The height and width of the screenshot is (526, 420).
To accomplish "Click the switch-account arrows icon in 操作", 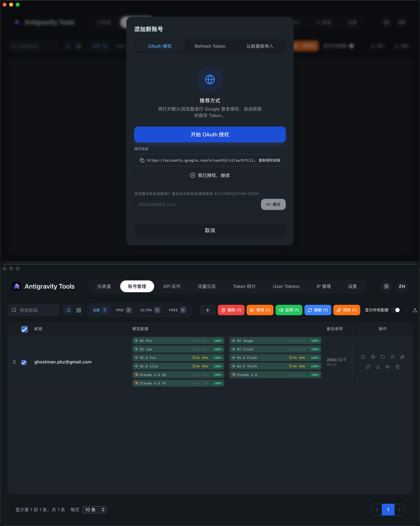I will pyautogui.click(x=392, y=357).
